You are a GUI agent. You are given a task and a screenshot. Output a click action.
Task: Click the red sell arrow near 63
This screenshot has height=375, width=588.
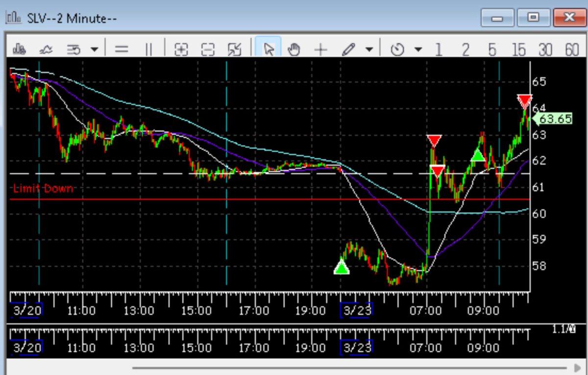(434, 141)
